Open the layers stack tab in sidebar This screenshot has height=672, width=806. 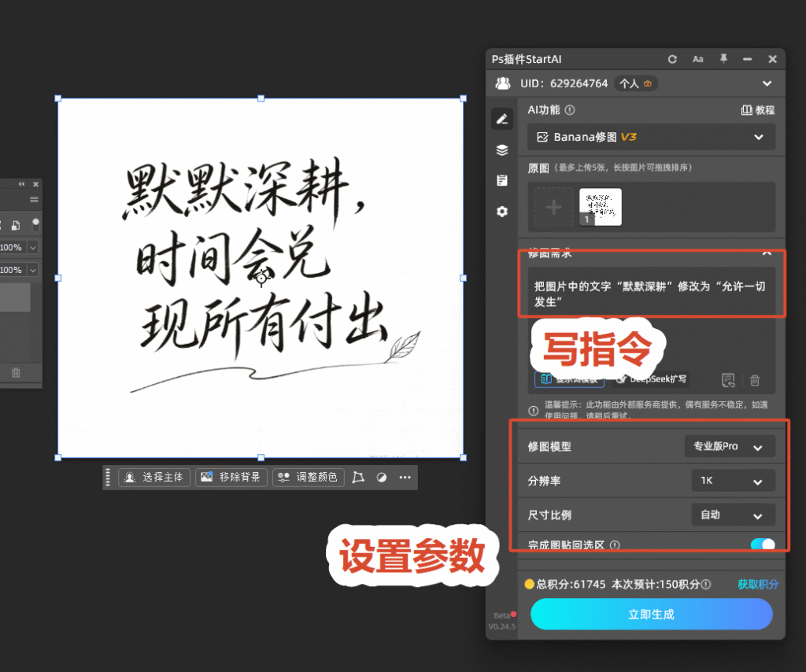502,150
